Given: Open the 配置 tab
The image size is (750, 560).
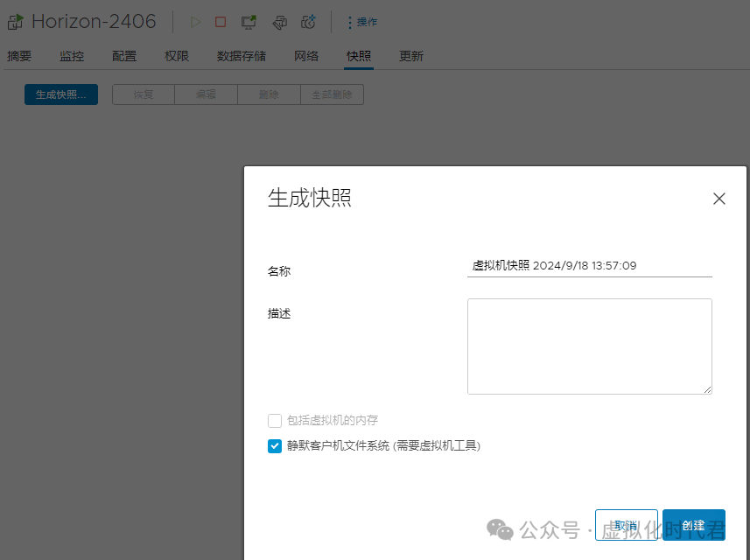Looking at the screenshot, I should (124, 56).
